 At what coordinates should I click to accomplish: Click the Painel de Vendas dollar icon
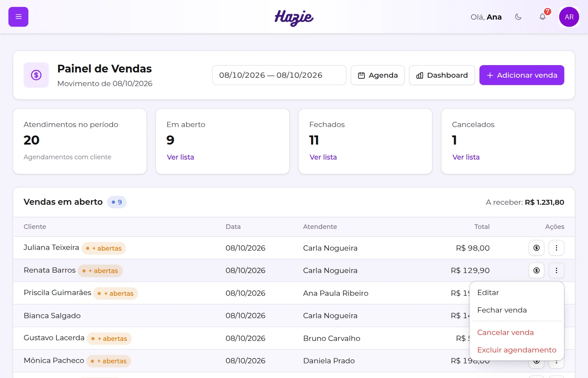pyautogui.click(x=36, y=75)
